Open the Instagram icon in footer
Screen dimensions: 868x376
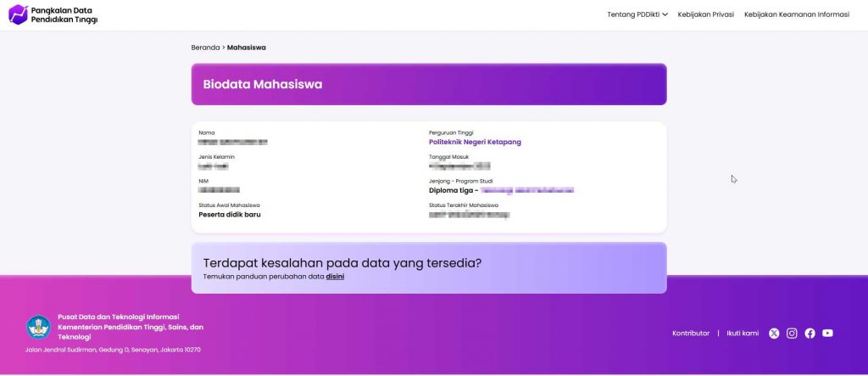tap(792, 334)
